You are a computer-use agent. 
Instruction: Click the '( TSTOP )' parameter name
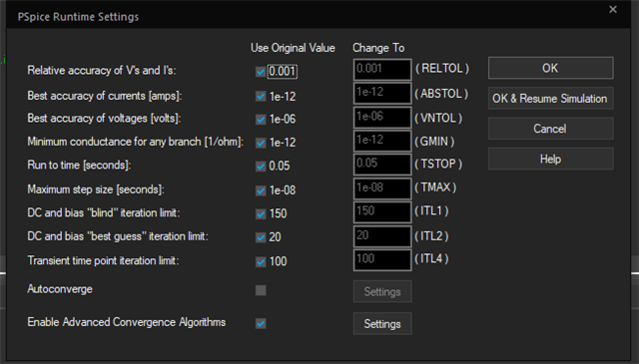click(x=438, y=164)
